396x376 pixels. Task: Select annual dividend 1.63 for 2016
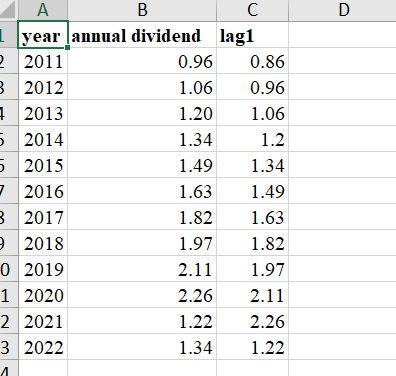point(142,191)
